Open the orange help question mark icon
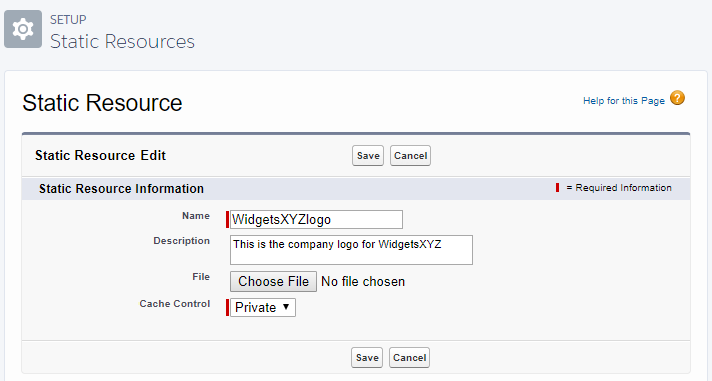The width and height of the screenshot is (712, 381). (677, 98)
